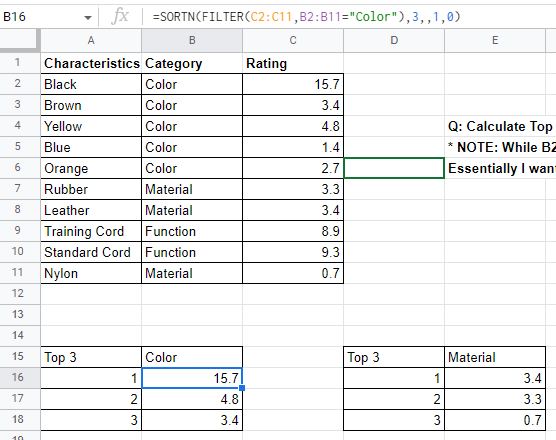
Task: Select the Material heading cell in row 15
Action: pyautogui.click(x=495, y=357)
